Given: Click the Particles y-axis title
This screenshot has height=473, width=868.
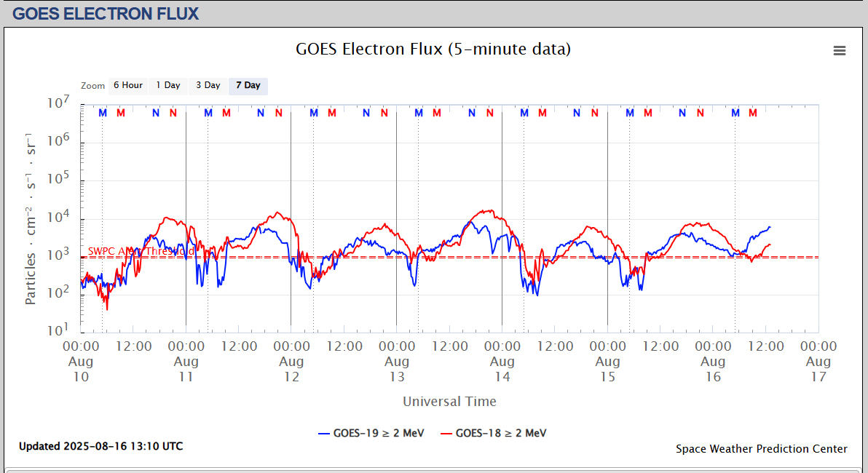Looking at the screenshot, I should (x=31, y=218).
